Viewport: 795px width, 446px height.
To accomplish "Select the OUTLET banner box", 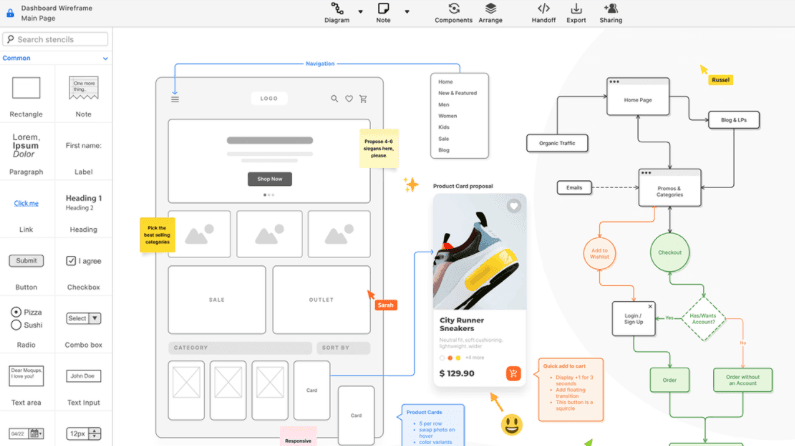I will 321,300.
